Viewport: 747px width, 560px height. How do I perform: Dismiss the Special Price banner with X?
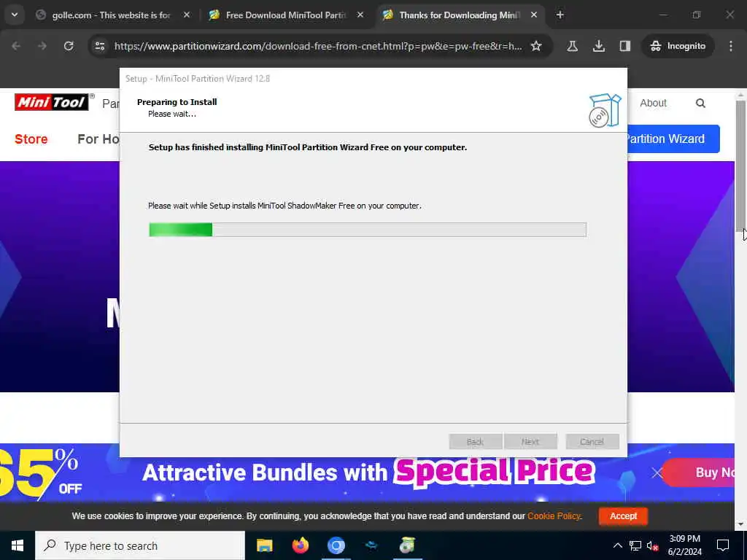[657, 472]
